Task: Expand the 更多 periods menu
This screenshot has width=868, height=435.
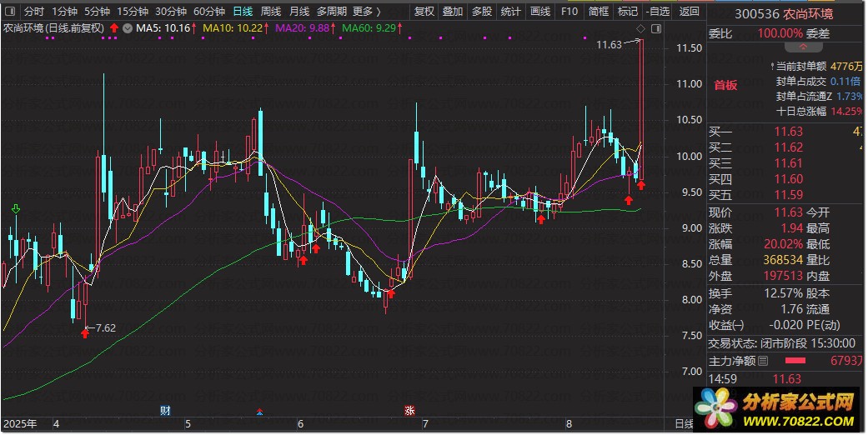Action: [367, 11]
